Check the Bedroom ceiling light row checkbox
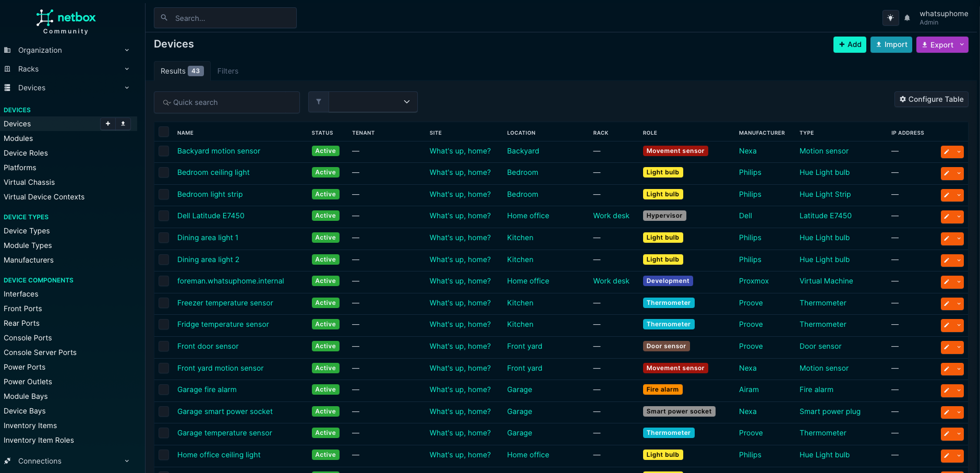980x473 pixels. pos(164,173)
